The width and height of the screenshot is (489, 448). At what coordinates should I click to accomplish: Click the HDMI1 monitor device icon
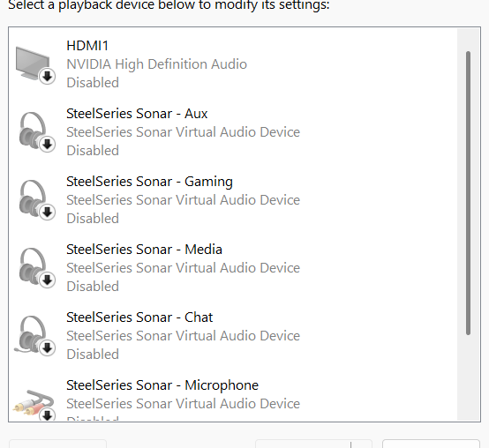click(x=35, y=64)
